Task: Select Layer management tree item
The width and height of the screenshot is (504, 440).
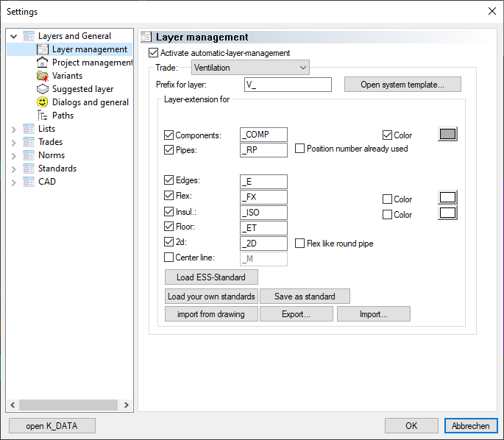Action: click(89, 49)
